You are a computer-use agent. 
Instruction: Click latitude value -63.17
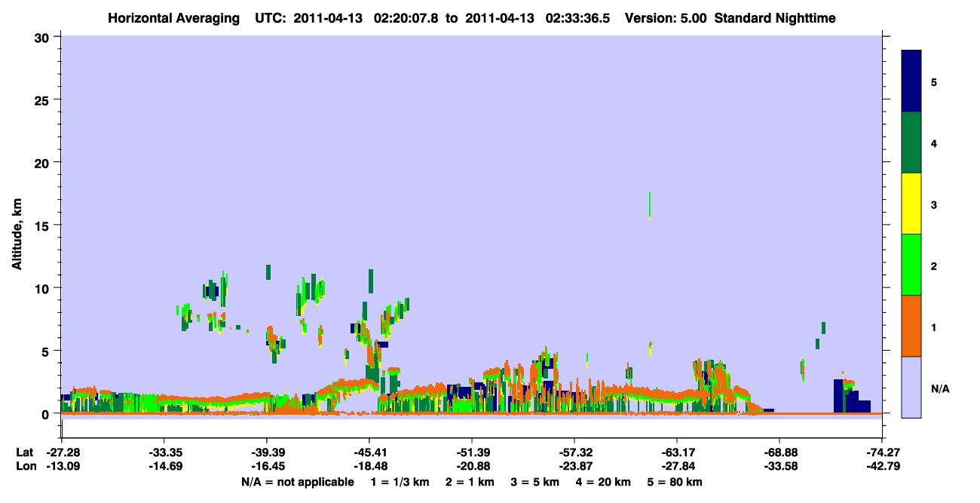coord(677,452)
